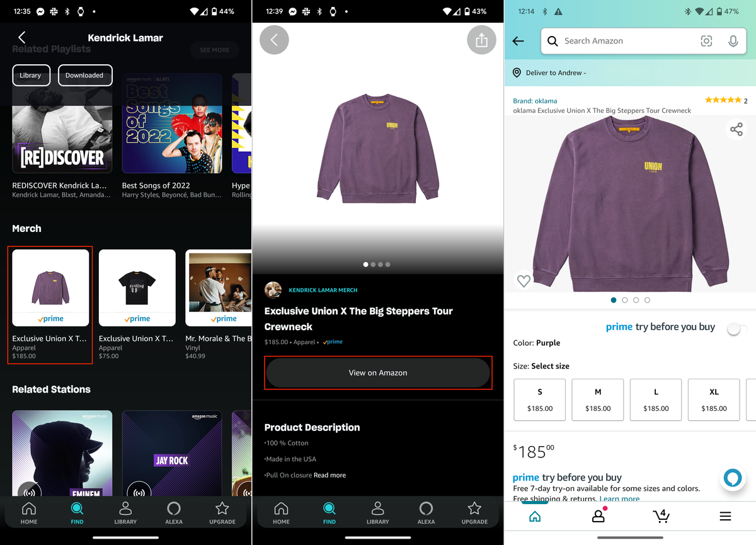Tap the microphone icon for voice search

pyautogui.click(x=733, y=41)
